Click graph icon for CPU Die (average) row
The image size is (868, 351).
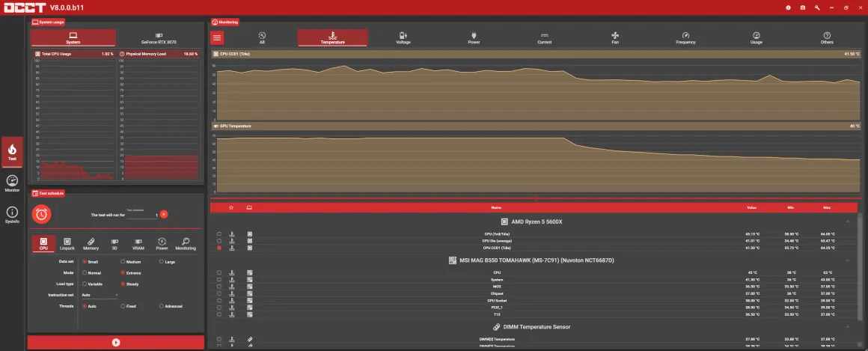tap(232, 241)
